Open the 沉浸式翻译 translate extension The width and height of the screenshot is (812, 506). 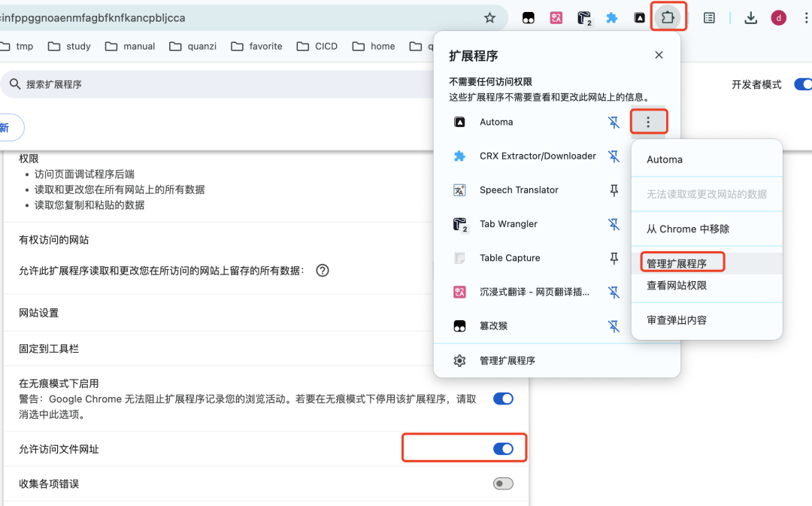(459, 292)
